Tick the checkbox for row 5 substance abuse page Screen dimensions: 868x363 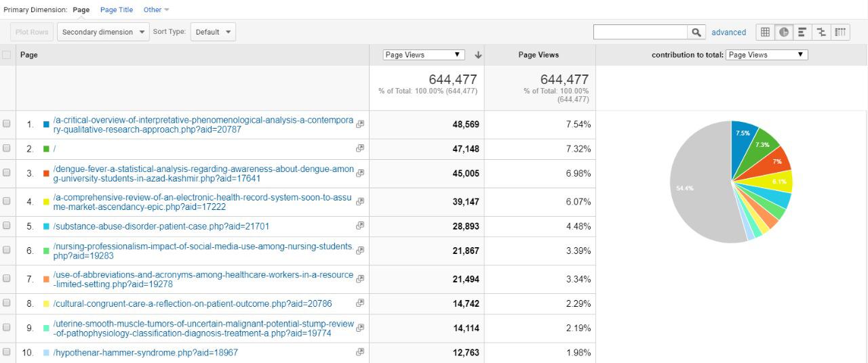7,226
